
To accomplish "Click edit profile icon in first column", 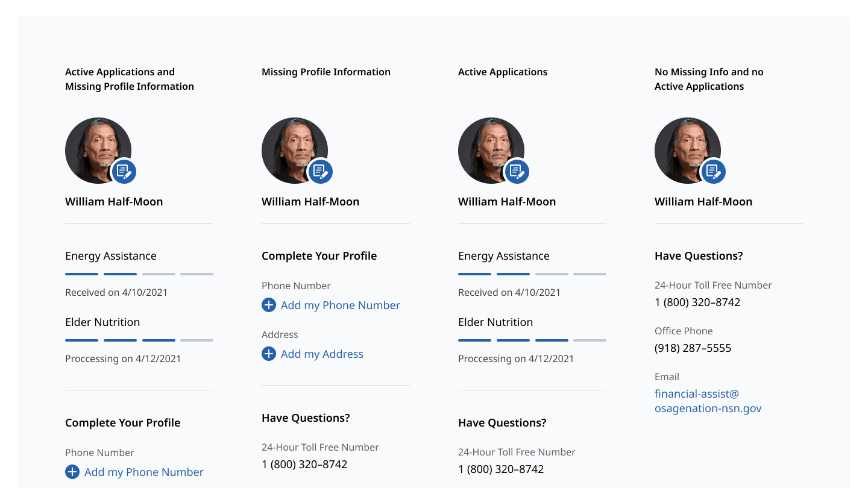I will [x=124, y=172].
